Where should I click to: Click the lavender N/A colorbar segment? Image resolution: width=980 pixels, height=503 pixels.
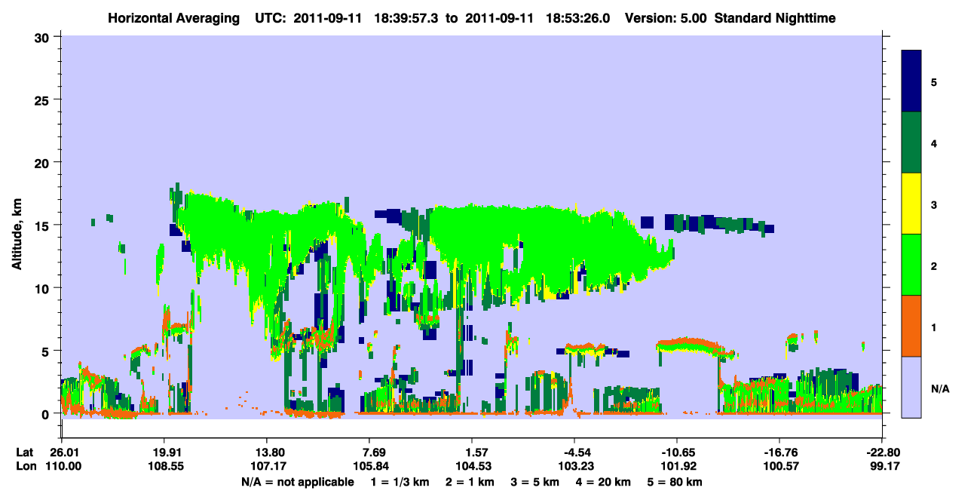pos(911,387)
